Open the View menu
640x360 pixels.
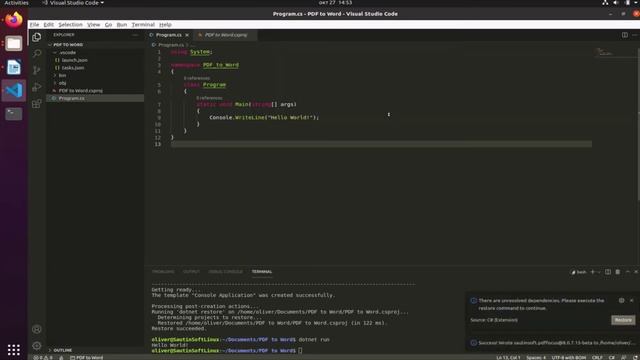93,24
